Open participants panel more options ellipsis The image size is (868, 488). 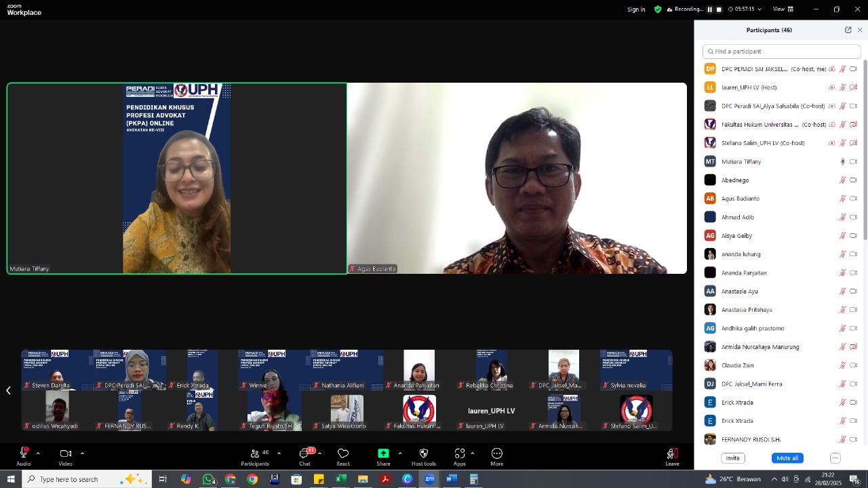coord(835,458)
